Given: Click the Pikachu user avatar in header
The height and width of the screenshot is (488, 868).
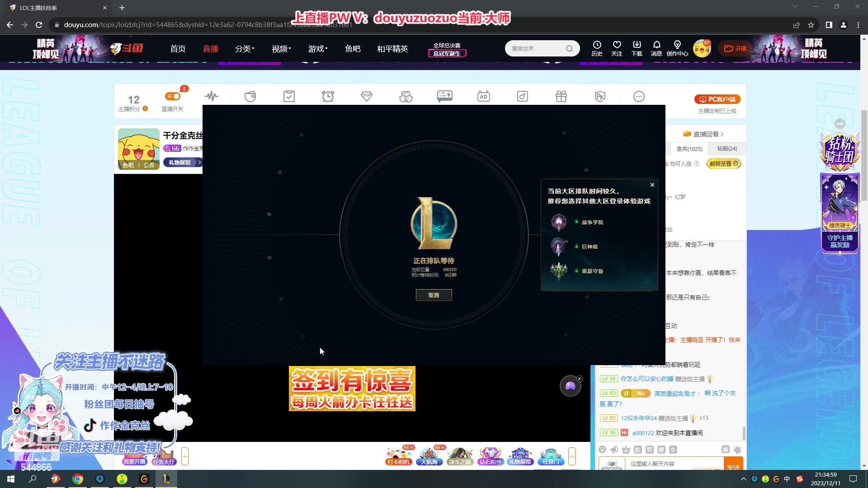Looking at the screenshot, I should tap(702, 48).
